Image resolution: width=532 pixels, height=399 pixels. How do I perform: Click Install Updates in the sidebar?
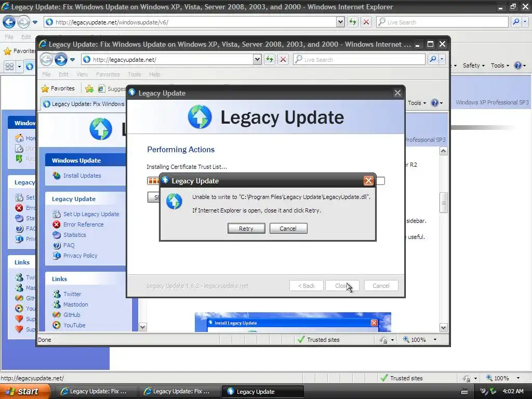point(82,176)
